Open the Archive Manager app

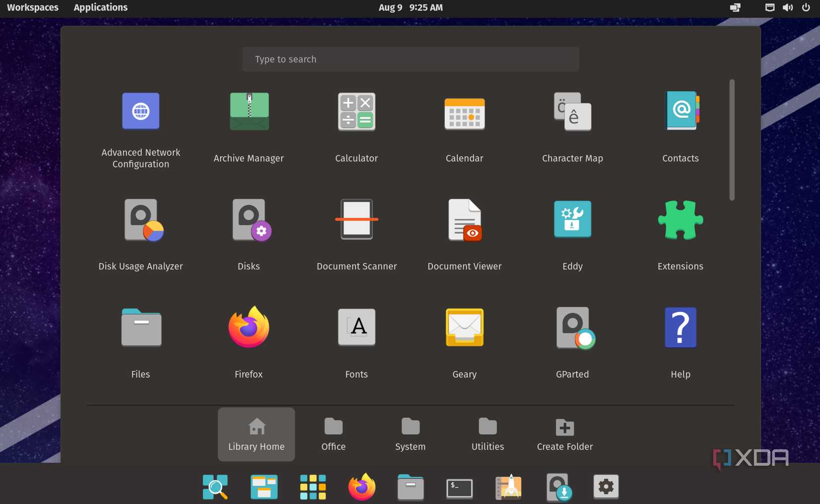pos(249,112)
